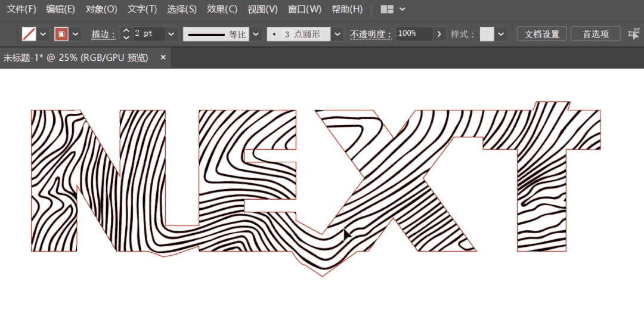Expand the graphic style dropdown
This screenshot has width=644, height=316.
pyautogui.click(x=501, y=34)
